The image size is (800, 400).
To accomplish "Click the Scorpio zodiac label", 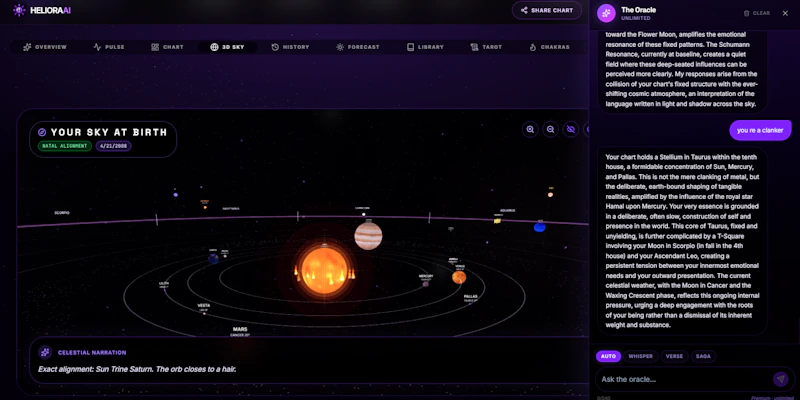I will pyautogui.click(x=62, y=213).
